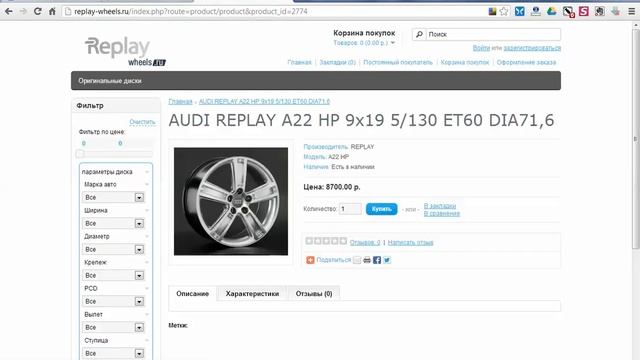Open the extension icon left of Google Drive

(536, 11)
